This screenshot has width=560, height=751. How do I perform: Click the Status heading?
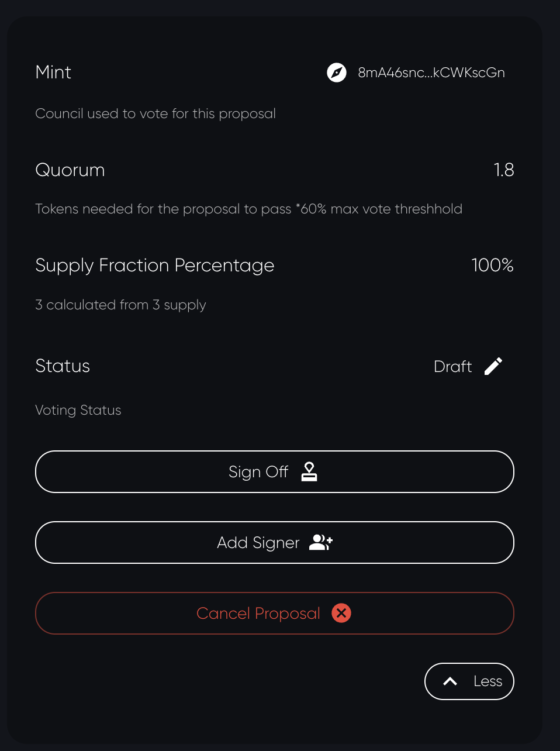tap(63, 366)
